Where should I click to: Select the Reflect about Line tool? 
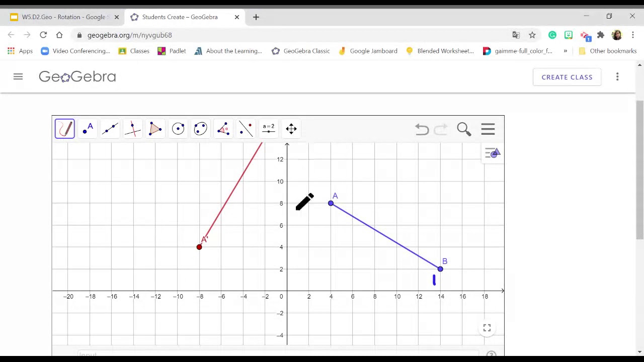246,129
